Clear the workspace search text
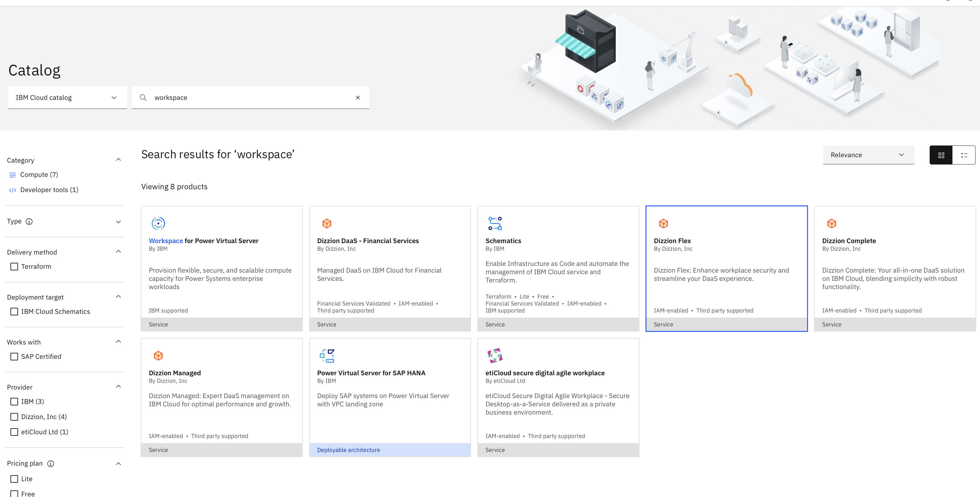Screen dimensions: 980x497 tap(358, 98)
